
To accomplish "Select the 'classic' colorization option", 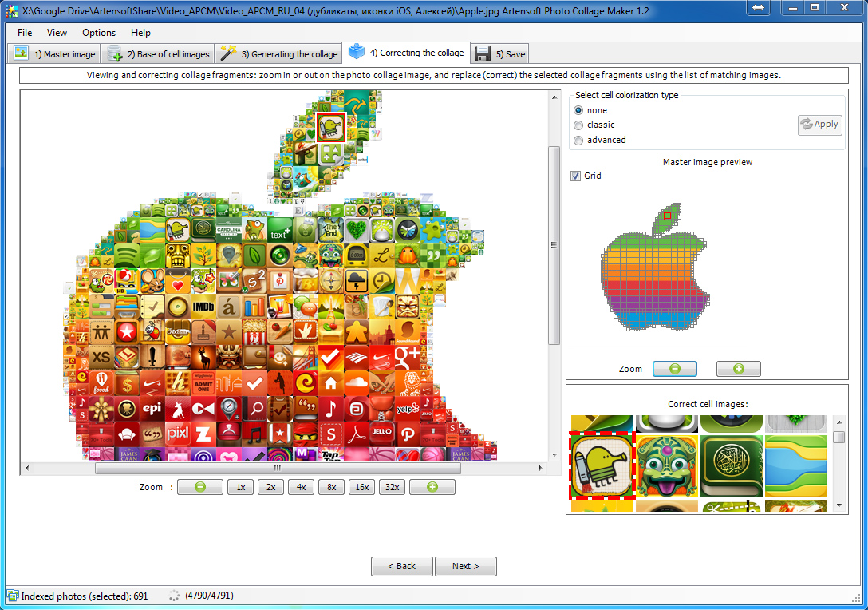I will click(x=578, y=125).
